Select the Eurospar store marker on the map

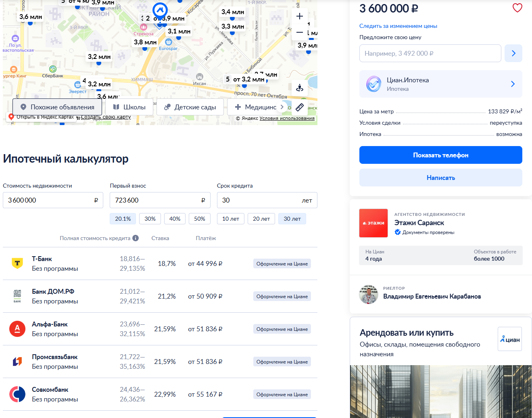[169, 42]
